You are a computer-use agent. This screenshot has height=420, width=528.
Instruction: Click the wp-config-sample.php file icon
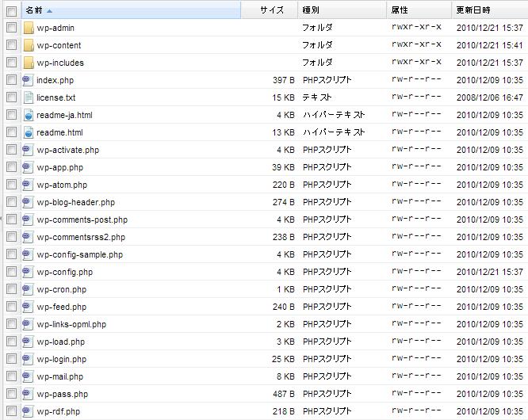[28, 254]
